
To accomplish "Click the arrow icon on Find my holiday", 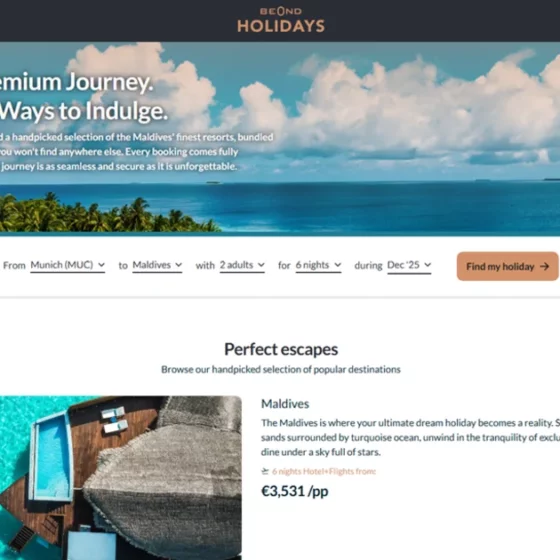I will pyautogui.click(x=544, y=266).
